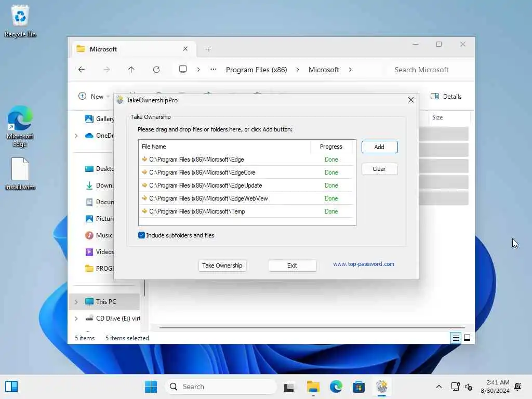Open the Windows Start menu
The width and height of the screenshot is (532, 399).
(151, 387)
